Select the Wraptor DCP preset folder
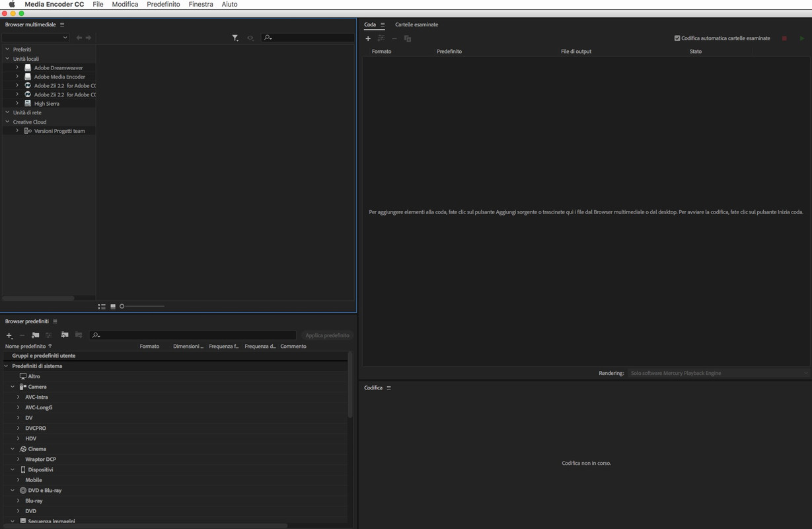 pyautogui.click(x=40, y=459)
